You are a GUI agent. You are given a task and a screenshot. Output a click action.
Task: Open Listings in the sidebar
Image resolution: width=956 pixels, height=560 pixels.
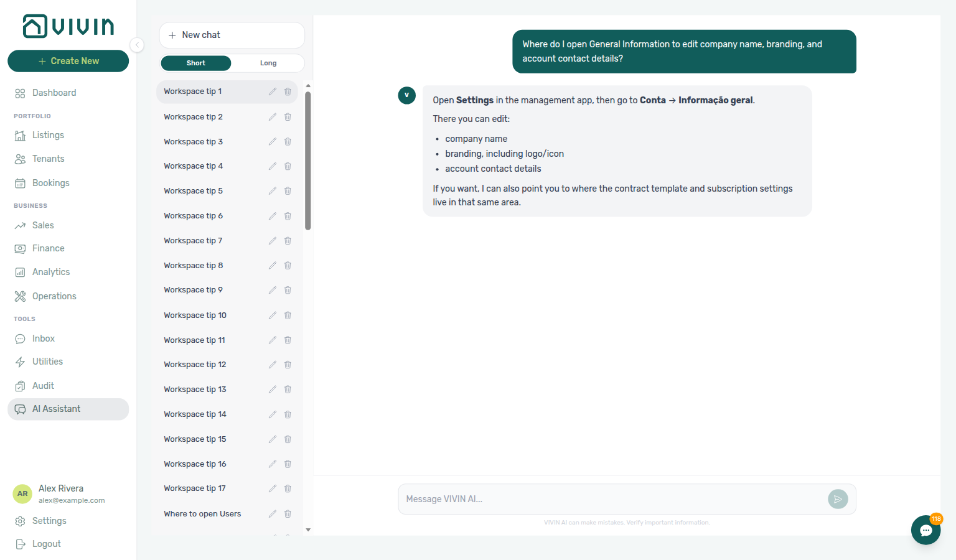pyautogui.click(x=68, y=135)
